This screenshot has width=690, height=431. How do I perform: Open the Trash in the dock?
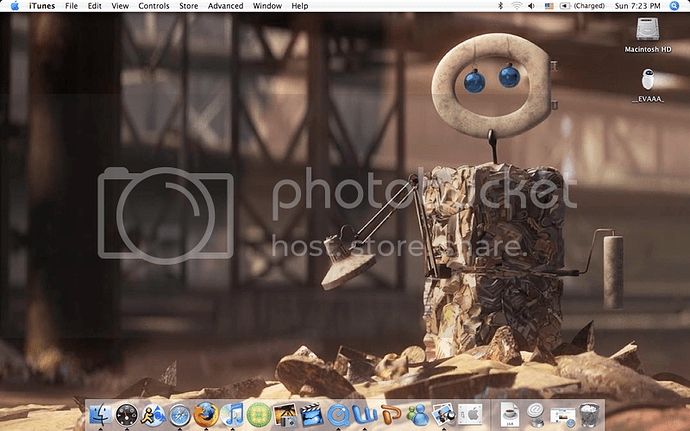point(590,412)
